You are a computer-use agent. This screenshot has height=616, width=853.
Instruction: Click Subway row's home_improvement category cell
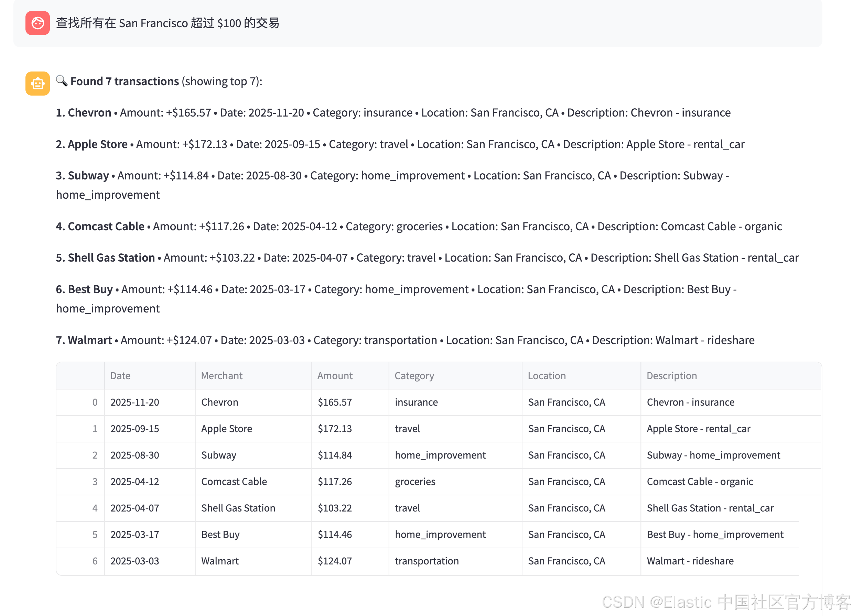tap(455, 455)
